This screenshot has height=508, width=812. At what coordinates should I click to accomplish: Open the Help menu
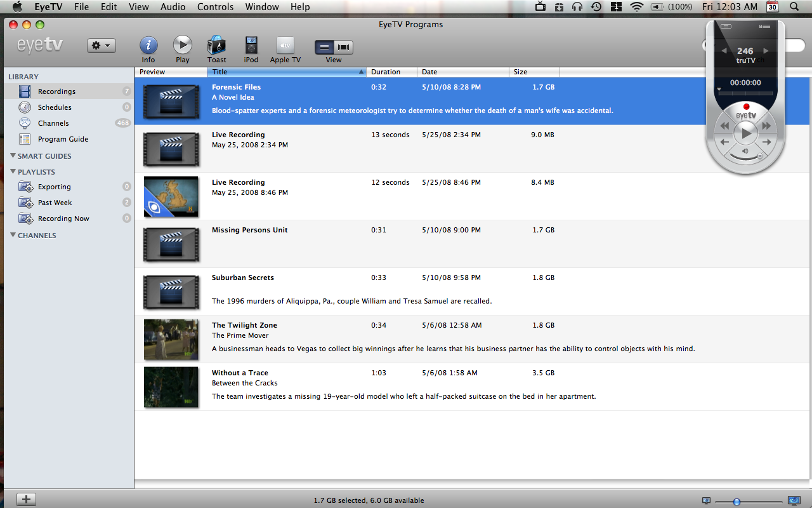pos(300,7)
